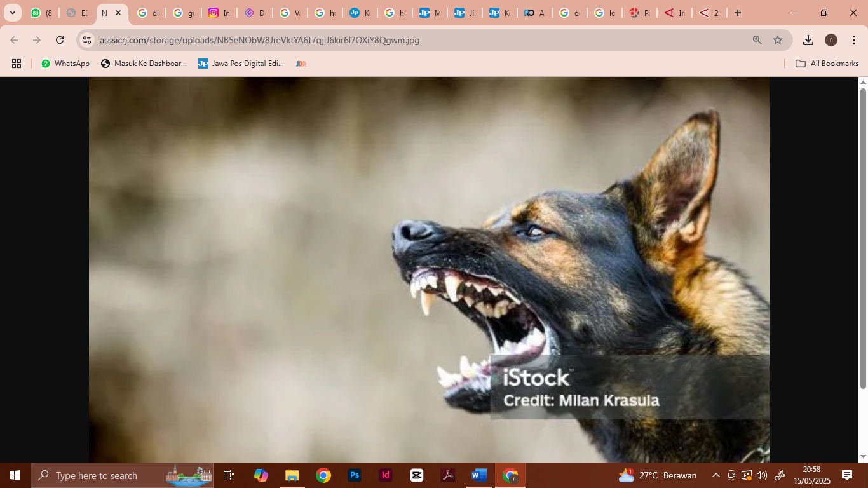Switch to the Instagram tab
Screen dimensions: 868x488
219,13
